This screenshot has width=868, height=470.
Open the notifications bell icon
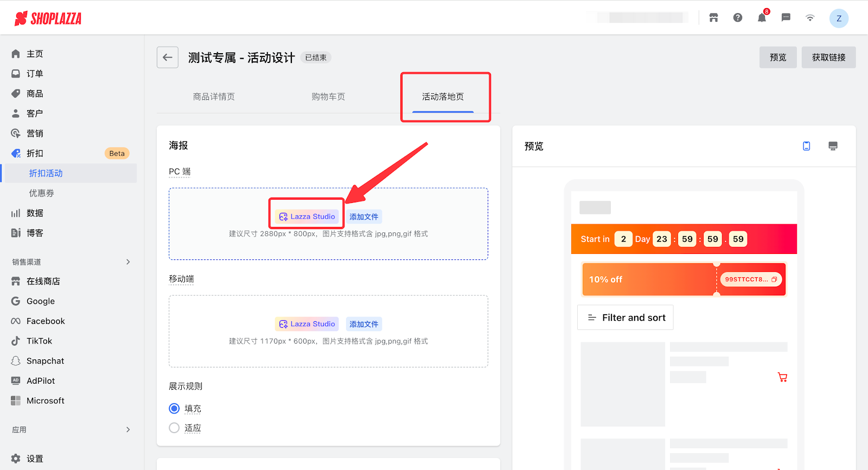click(x=762, y=18)
